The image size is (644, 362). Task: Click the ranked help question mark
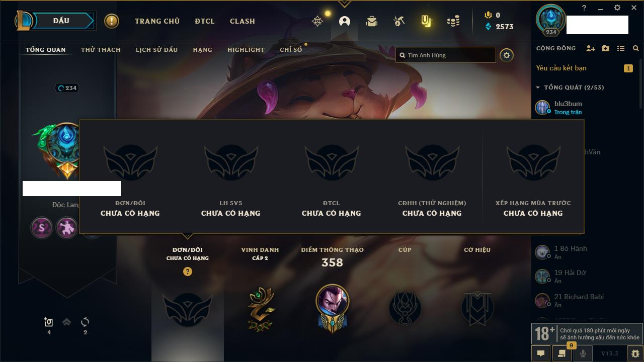click(x=188, y=271)
